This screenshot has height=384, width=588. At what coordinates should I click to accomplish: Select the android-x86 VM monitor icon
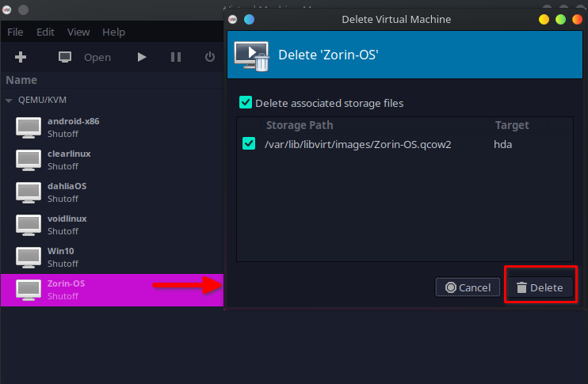pyautogui.click(x=29, y=127)
